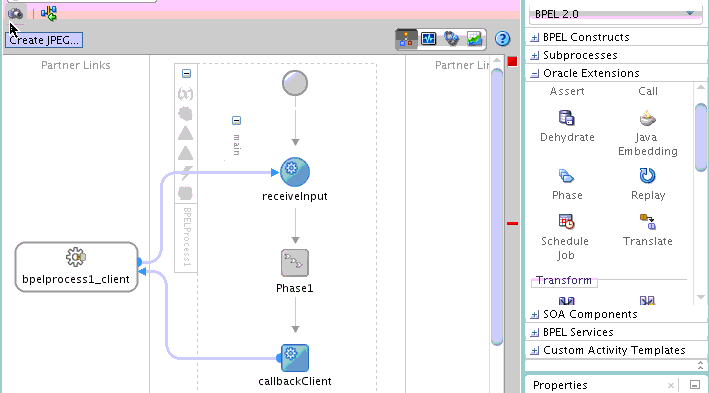This screenshot has width=709, height=393.
Task: Click the Transform group label
Action: 564,280
